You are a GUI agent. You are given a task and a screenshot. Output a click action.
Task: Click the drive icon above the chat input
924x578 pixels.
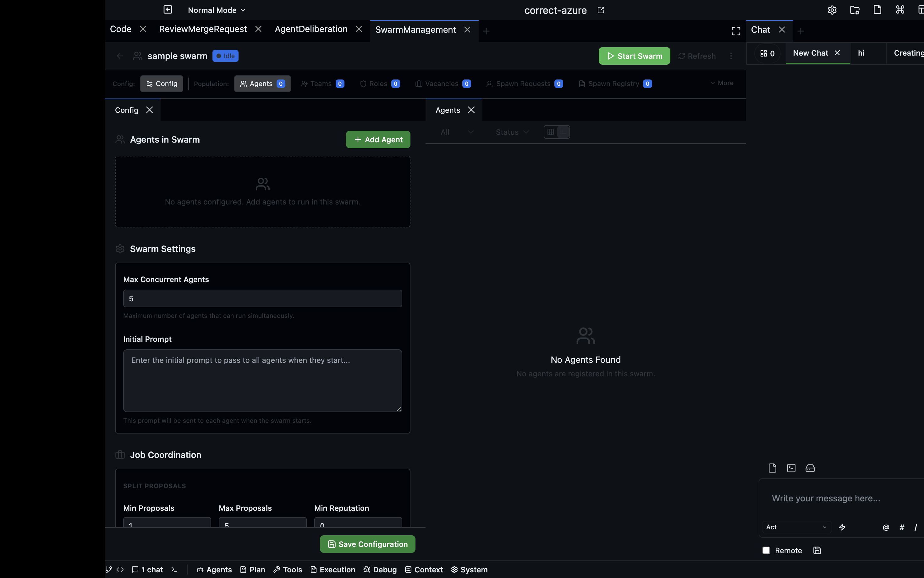(x=810, y=468)
